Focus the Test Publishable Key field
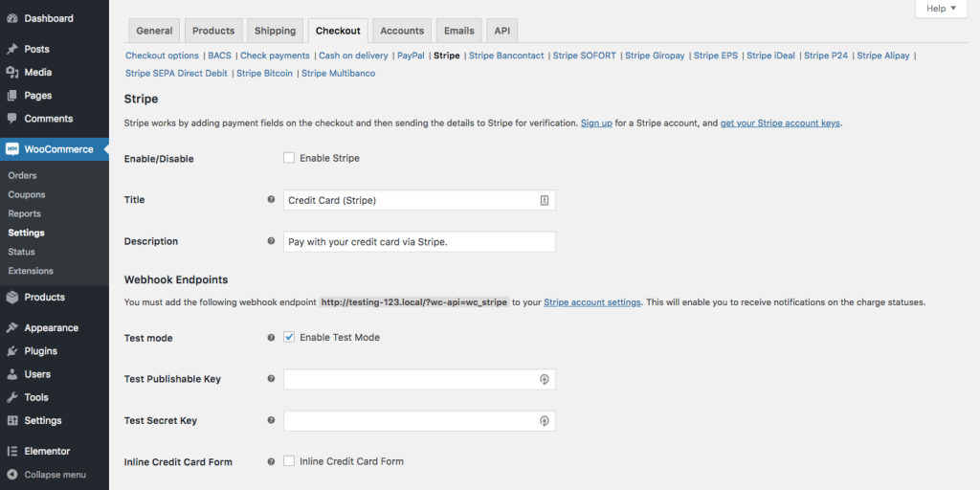This screenshot has height=490, width=980. (x=419, y=379)
